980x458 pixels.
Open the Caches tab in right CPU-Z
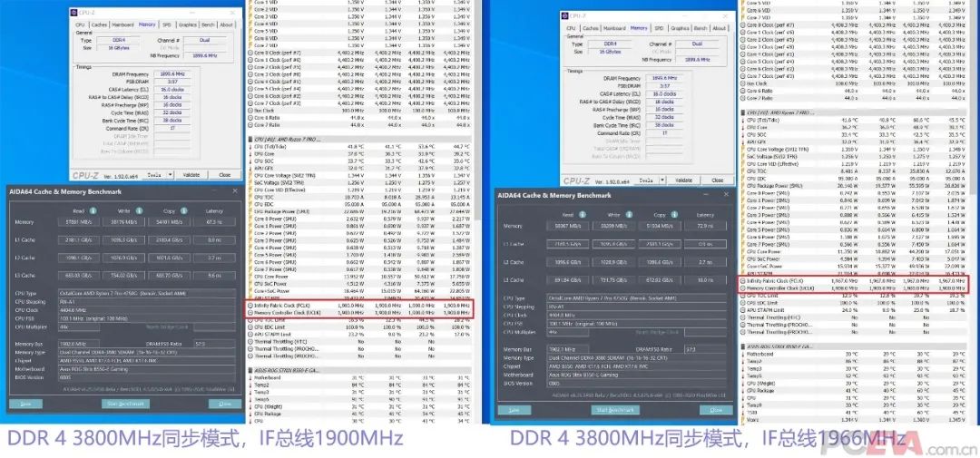pyautogui.click(x=589, y=28)
